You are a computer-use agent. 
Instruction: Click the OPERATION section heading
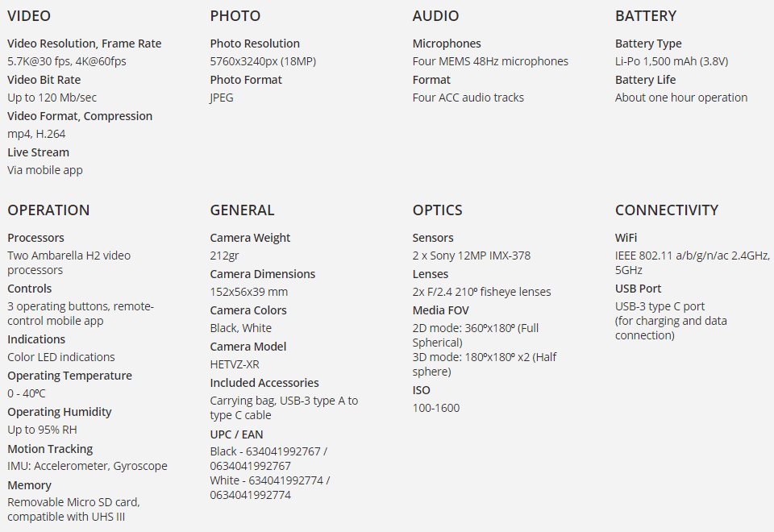click(48, 210)
